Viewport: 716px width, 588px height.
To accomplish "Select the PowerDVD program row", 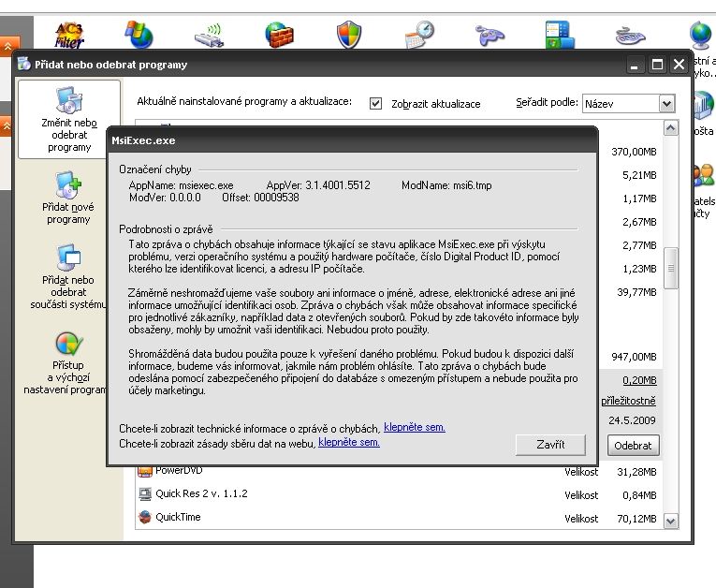I will (x=398, y=472).
